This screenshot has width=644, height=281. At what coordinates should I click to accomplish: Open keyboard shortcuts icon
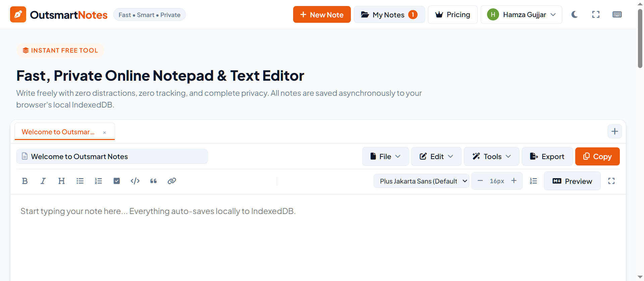tap(617, 14)
